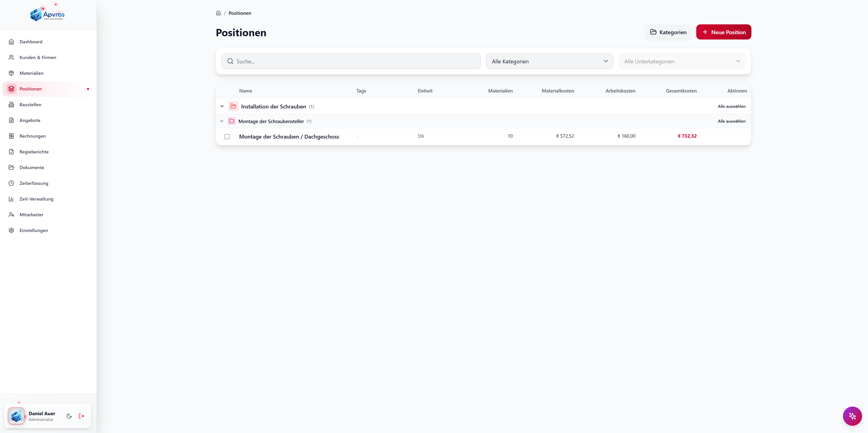Toggle dark mode moon icon
Image resolution: width=868 pixels, height=433 pixels.
[x=69, y=416]
